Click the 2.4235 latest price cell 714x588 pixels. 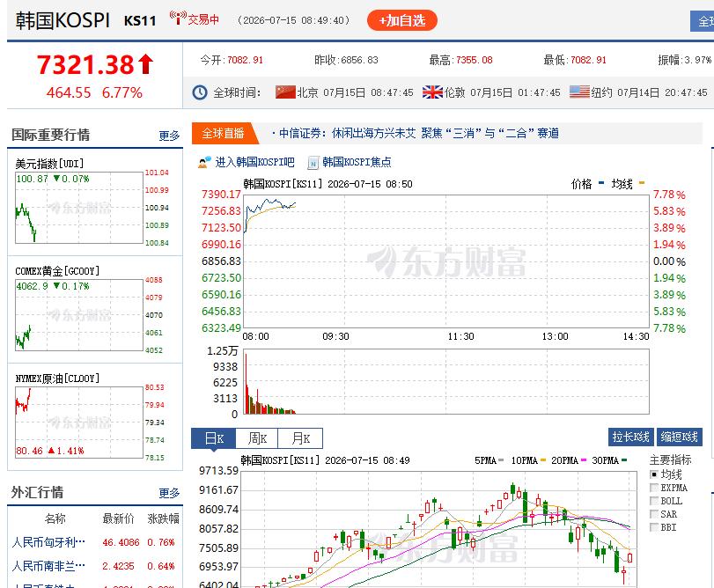click(118, 566)
